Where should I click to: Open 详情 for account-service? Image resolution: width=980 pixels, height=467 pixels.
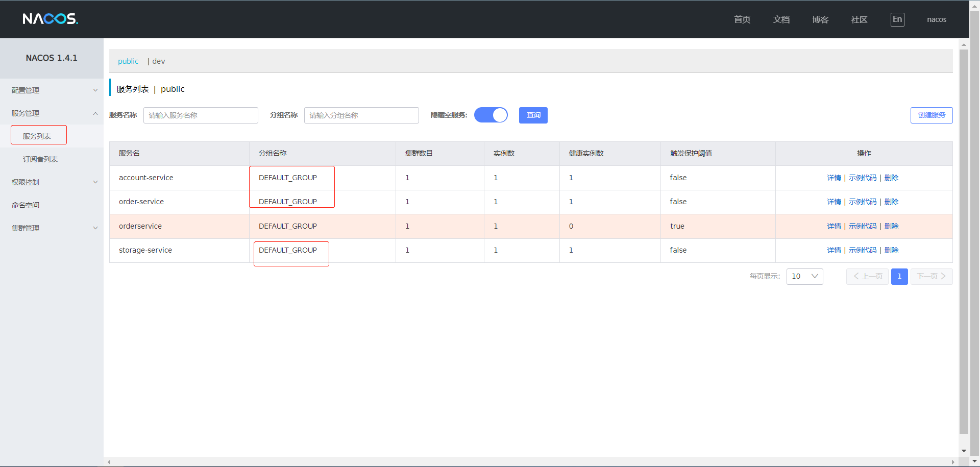[x=834, y=178]
